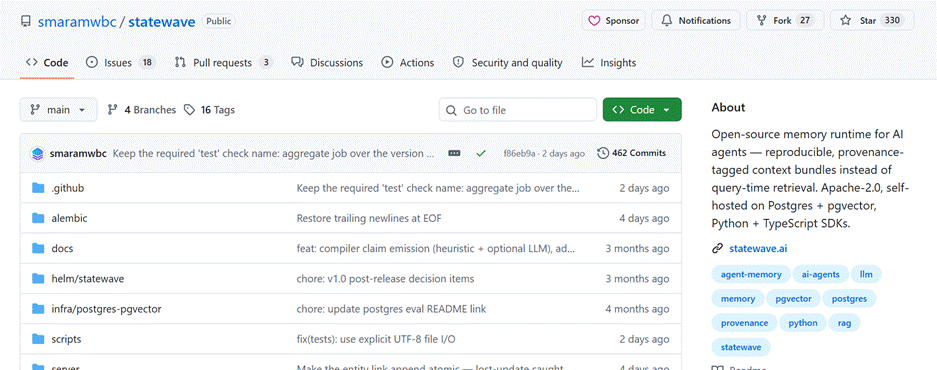Viewport: 937px width, 370px height.
Task: Open the infra/postgres-pgvector folder name
Action: pos(106,309)
